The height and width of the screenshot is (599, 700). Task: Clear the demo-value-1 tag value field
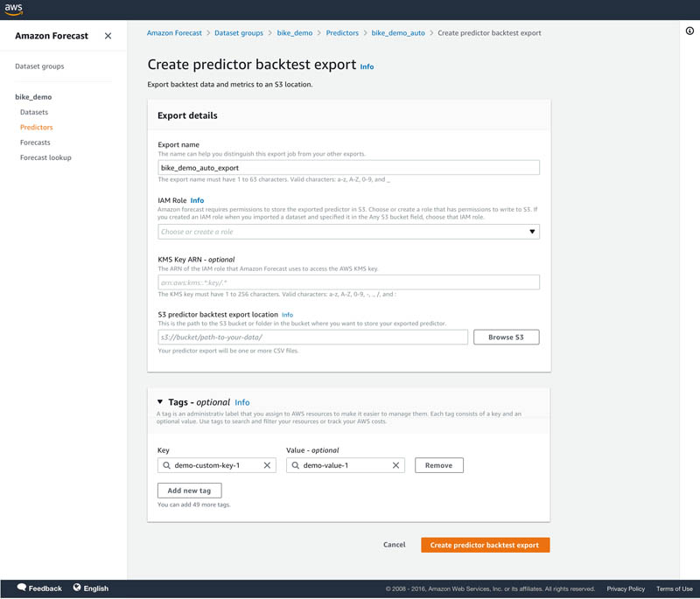point(395,465)
